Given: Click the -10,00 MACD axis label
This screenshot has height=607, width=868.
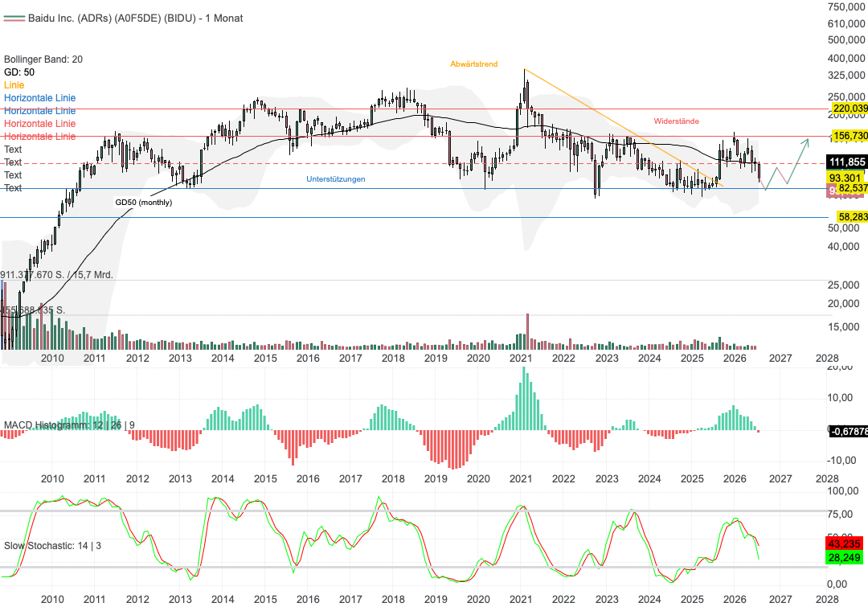Looking at the screenshot, I should (x=841, y=461).
